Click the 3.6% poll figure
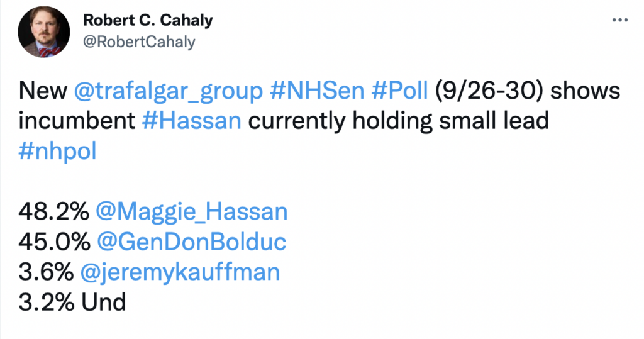The height and width of the screenshot is (339, 644). (x=46, y=272)
